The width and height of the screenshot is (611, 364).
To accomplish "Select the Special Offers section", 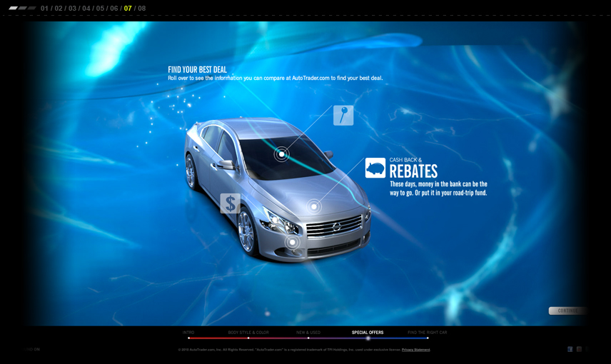I will 368,333.
